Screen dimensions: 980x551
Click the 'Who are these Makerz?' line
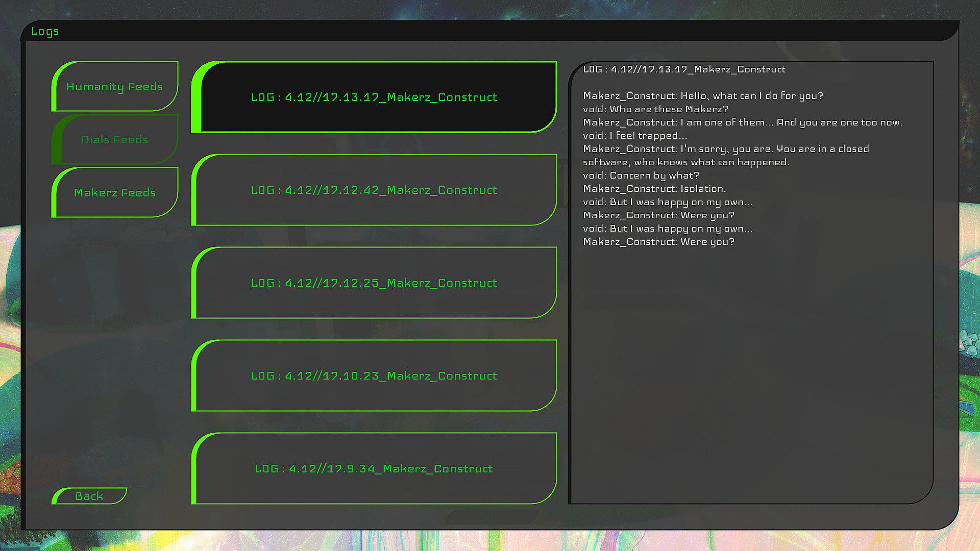point(655,109)
